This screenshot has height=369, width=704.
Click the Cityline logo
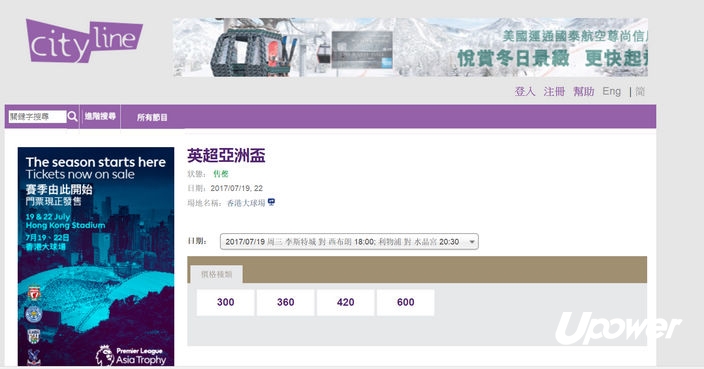84,41
